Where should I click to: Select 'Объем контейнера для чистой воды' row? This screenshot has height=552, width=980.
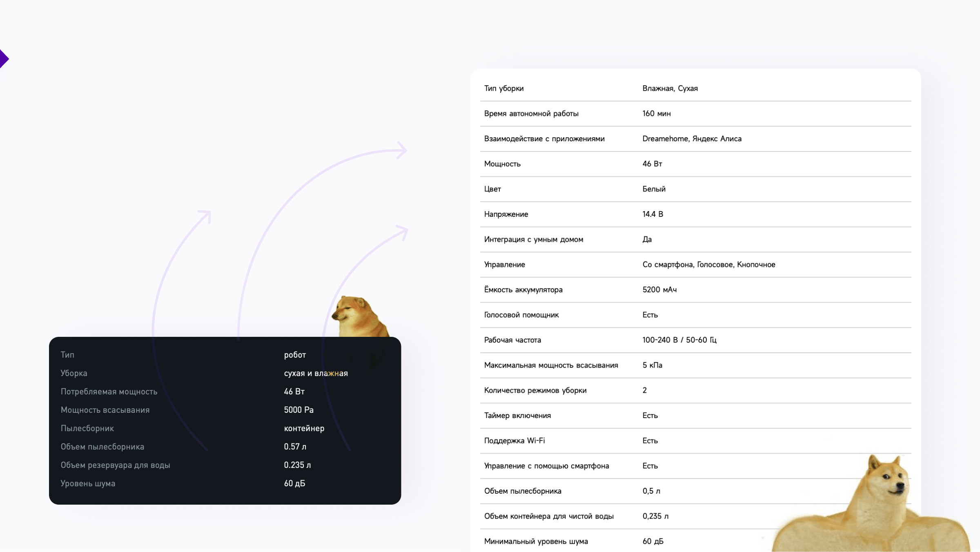[x=548, y=516]
